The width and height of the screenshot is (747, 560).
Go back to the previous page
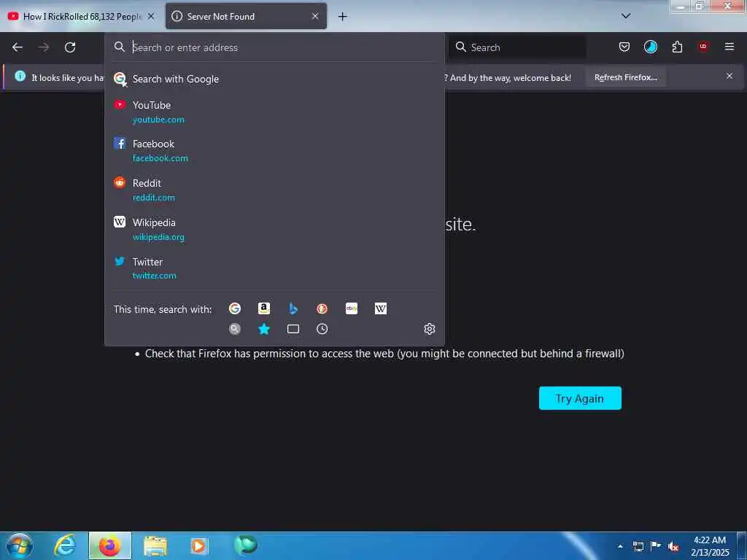pos(18,47)
